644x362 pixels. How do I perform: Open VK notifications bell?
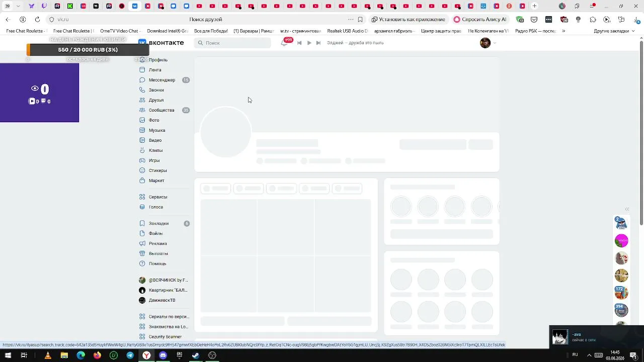click(284, 43)
